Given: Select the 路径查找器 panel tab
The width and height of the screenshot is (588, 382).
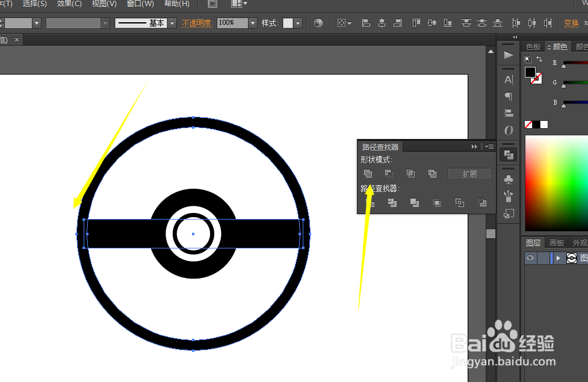Looking at the screenshot, I should point(380,147).
